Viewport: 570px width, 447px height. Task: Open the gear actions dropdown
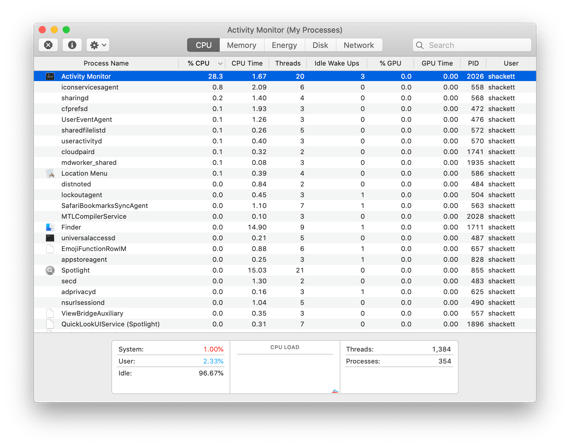(x=98, y=45)
